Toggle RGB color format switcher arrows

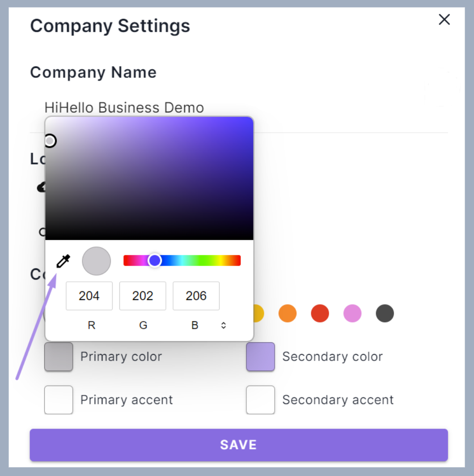pyautogui.click(x=223, y=325)
